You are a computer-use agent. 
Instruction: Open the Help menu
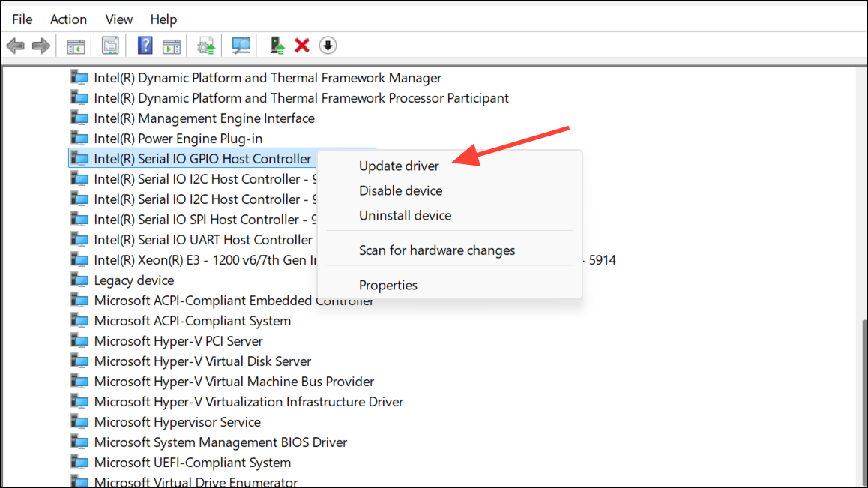tap(164, 19)
